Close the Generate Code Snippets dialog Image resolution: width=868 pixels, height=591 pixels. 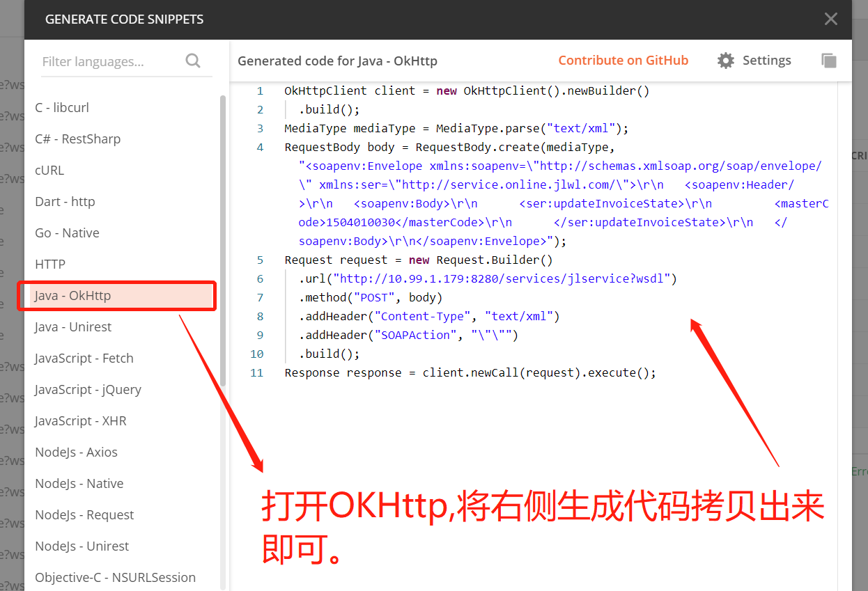830,19
